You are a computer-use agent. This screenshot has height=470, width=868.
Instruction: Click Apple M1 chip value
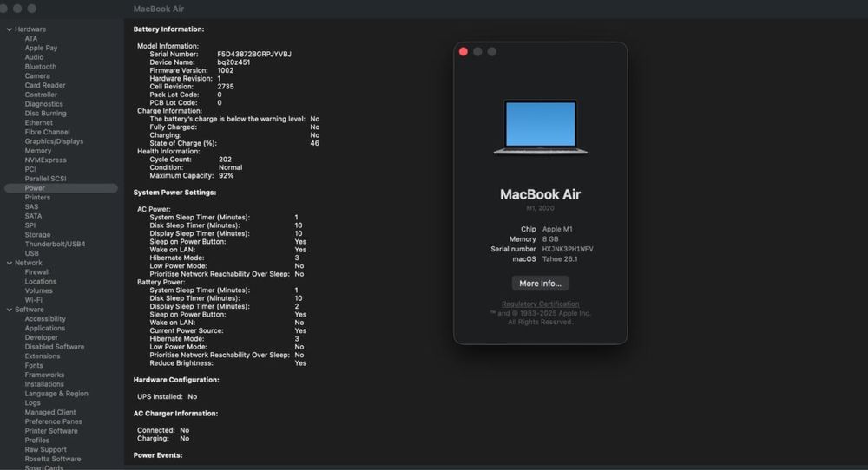click(x=557, y=230)
